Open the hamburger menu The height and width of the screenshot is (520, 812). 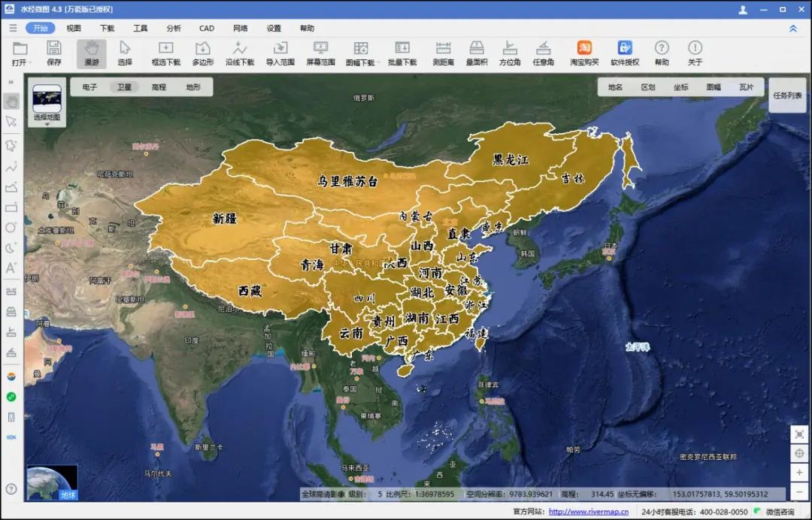click(x=13, y=28)
